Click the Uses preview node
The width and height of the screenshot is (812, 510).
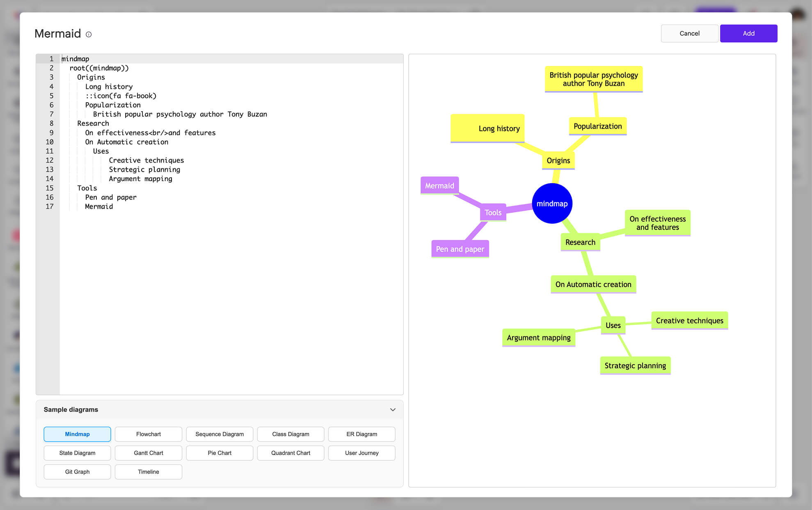coord(613,325)
